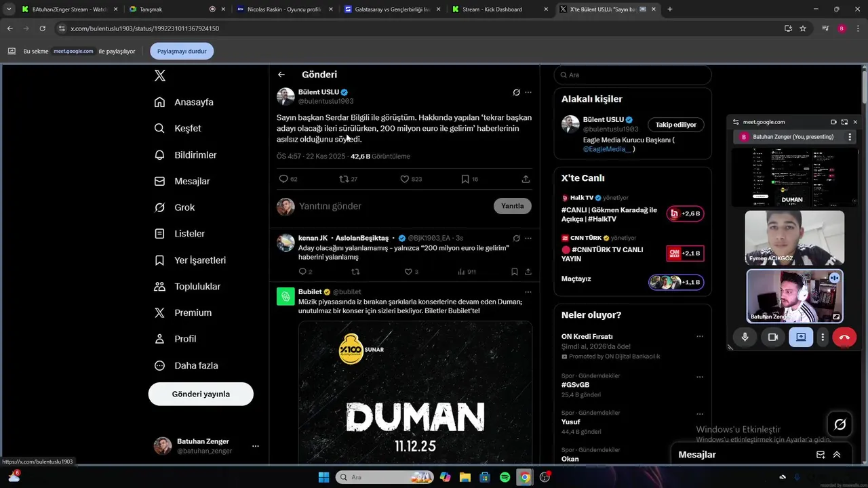Open more options for Yusuf trend
This screenshot has height=488, width=868.
tap(700, 413)
